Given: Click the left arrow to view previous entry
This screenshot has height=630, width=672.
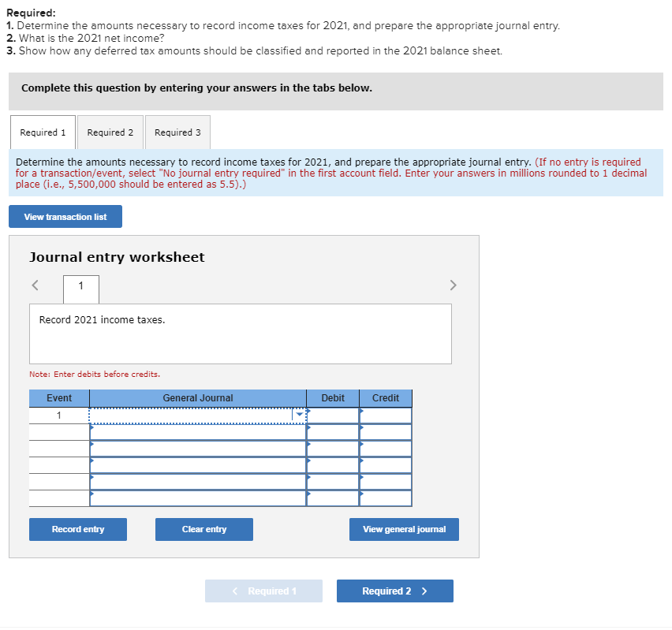Looking at the screenshot, I should (33, 285).
